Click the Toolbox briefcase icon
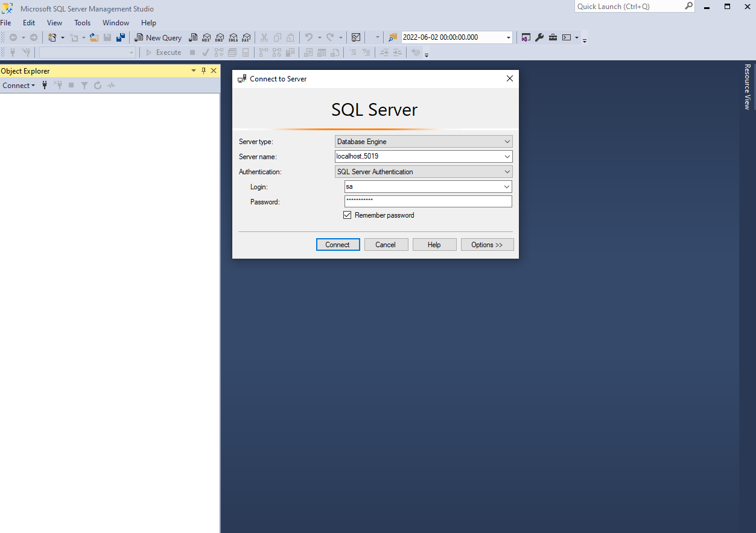Viewport: 756px width, 533px height. [553, 37]
